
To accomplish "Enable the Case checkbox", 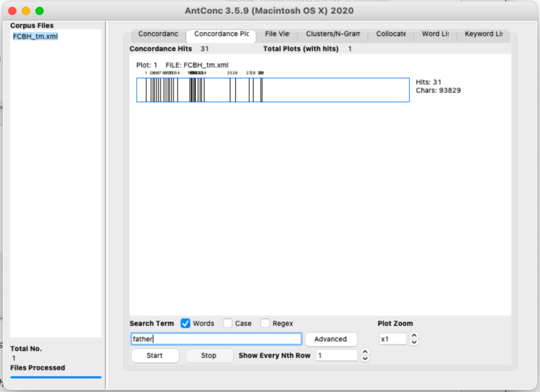I will [228, 323].
